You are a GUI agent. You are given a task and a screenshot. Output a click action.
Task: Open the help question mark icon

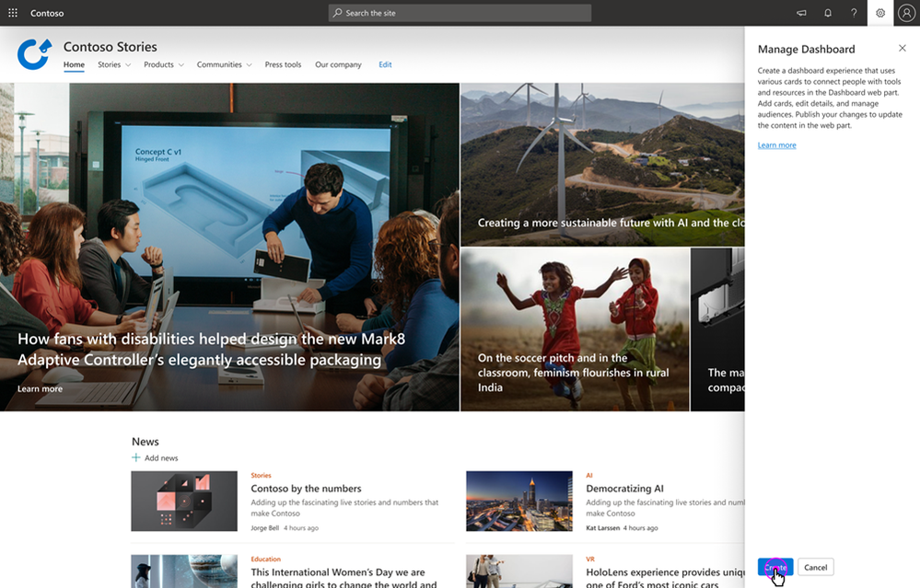pyautogui.click(x=854, y=13)
